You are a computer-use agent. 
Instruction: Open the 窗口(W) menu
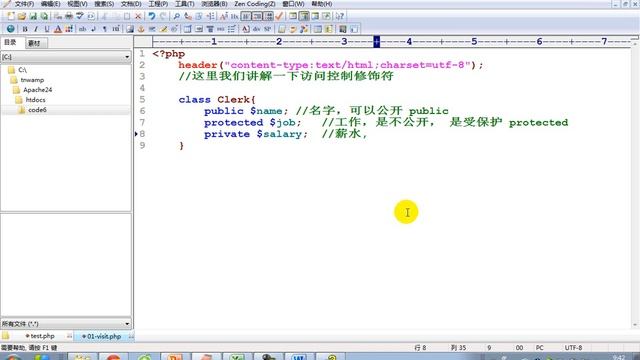click(293, 4)
